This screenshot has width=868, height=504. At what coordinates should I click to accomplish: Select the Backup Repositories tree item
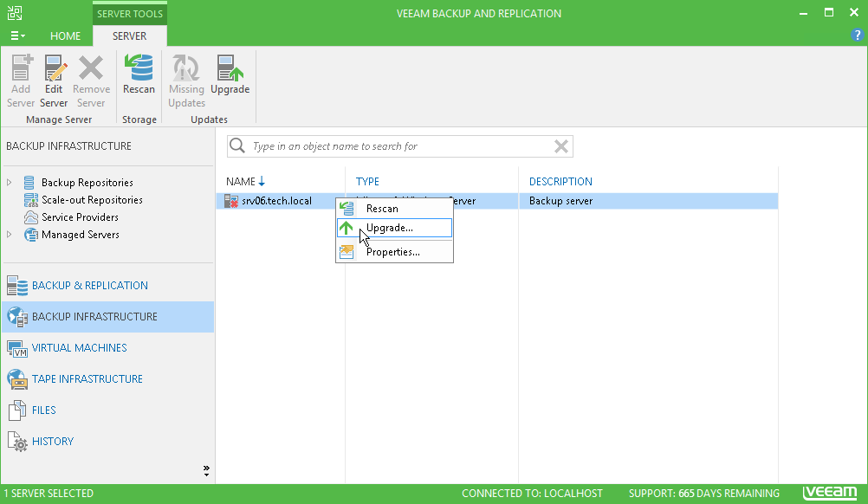(87, 183)
